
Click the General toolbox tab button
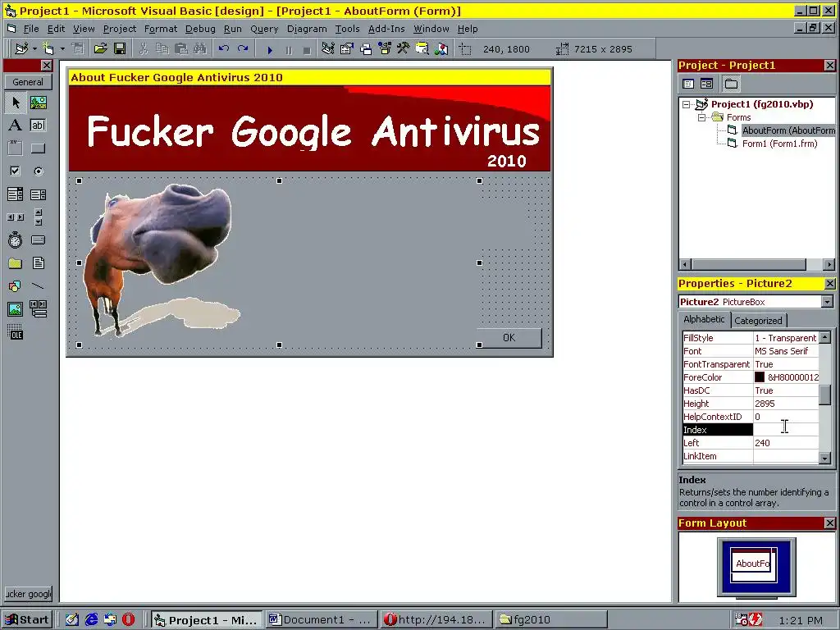coord(29,82)
